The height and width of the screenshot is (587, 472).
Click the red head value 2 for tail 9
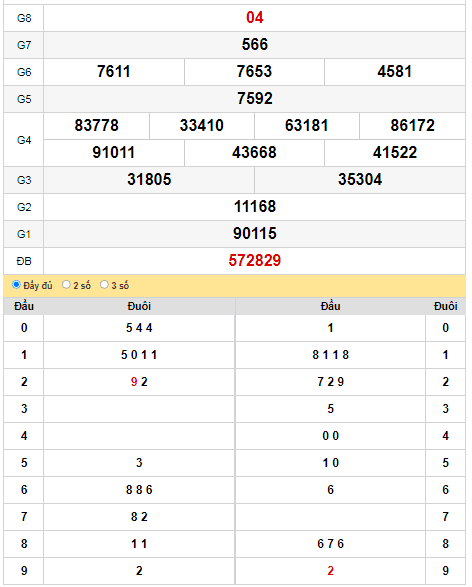(331, 571)
